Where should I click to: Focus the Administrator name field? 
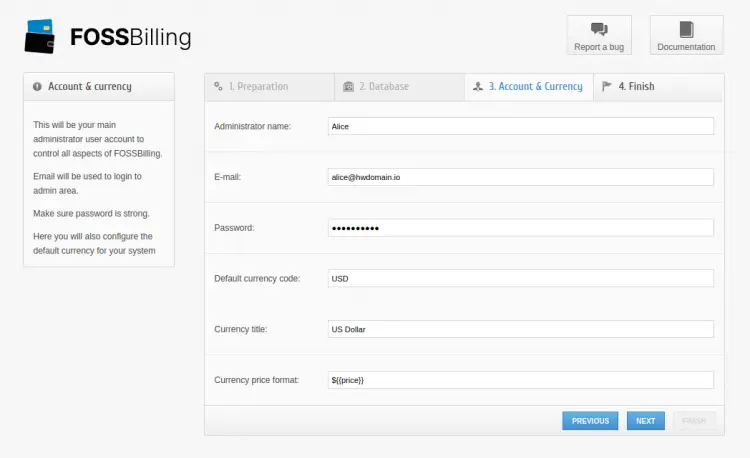[x=521, y=126]
